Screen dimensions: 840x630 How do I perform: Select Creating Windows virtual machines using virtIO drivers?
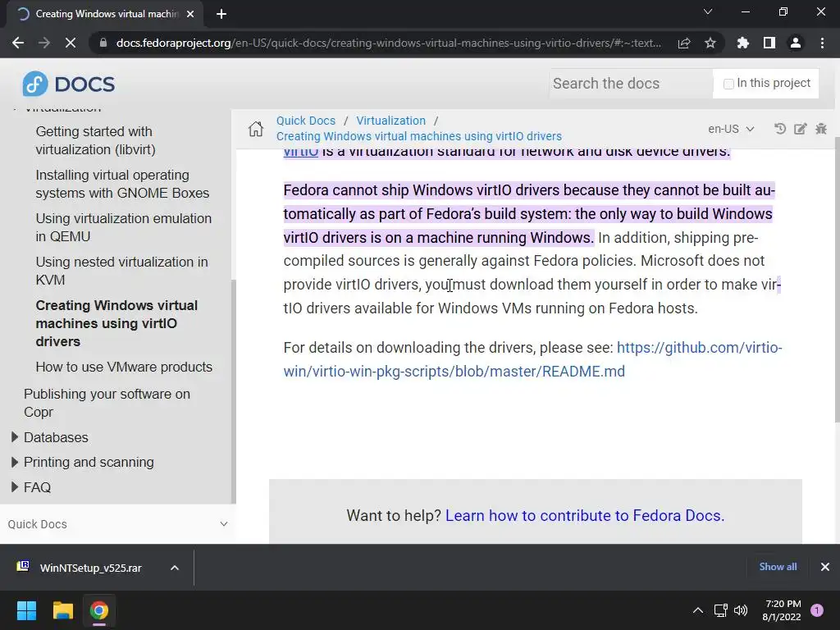point(116,323)
